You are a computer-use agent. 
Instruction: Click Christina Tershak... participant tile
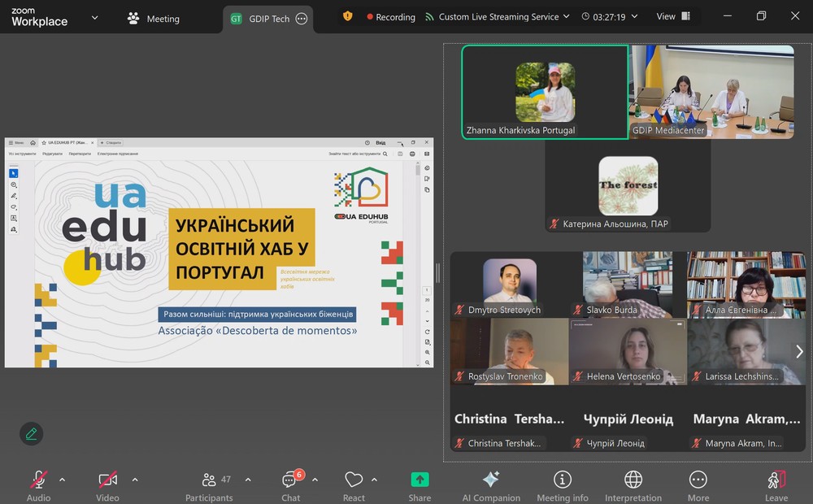[509, 419]
